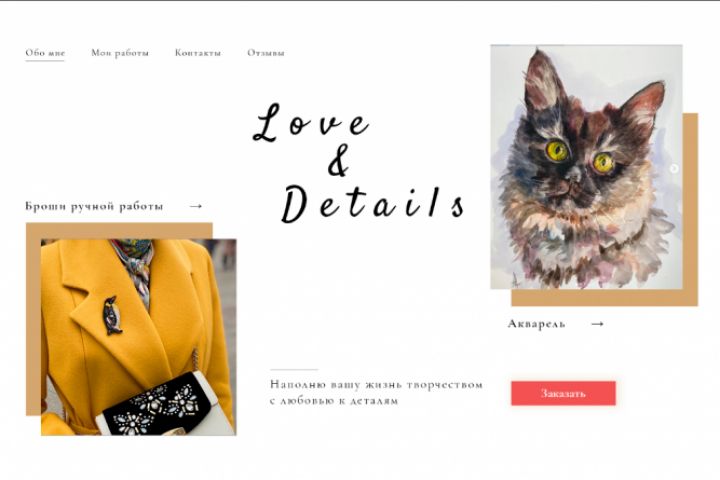
Task: Click the circular next-slide arrow on cat painting
Action: click(x=674, y=169)
